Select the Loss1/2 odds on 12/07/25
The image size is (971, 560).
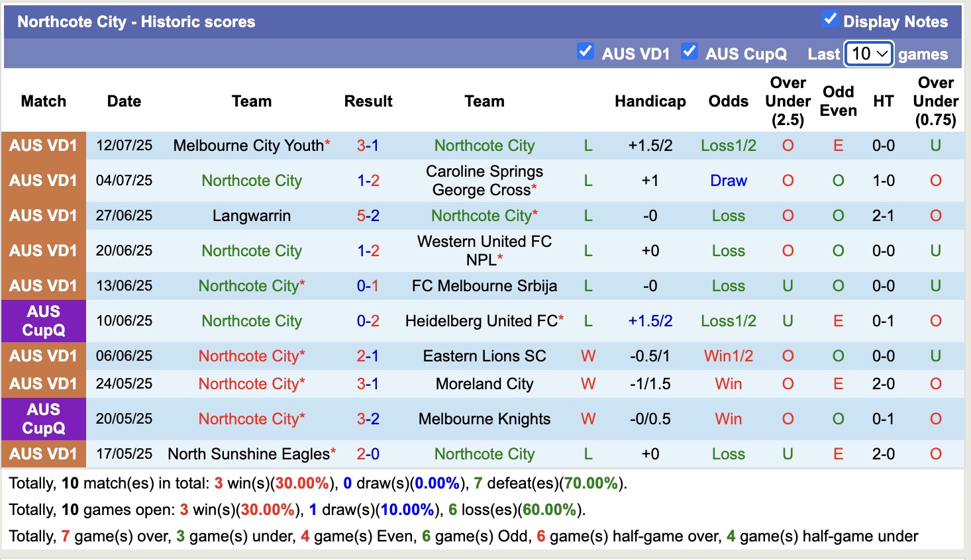click(x=728, y=145)
